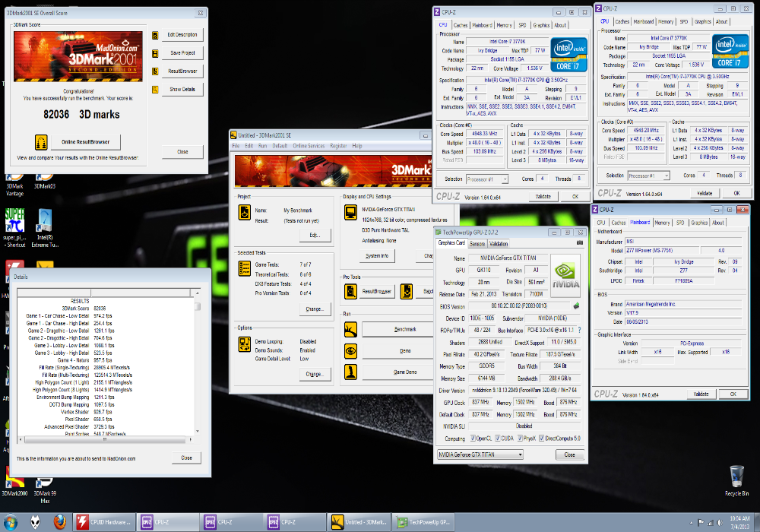Click the Benchmark button in 3DMark2001
This screenshot has width=760, height=532.
point(397,330)
